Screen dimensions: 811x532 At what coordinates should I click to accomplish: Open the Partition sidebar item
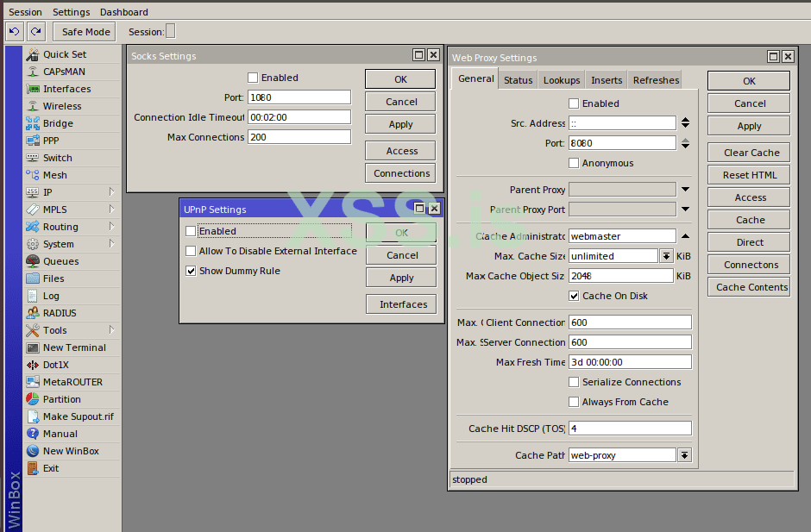tap(72, 399)
